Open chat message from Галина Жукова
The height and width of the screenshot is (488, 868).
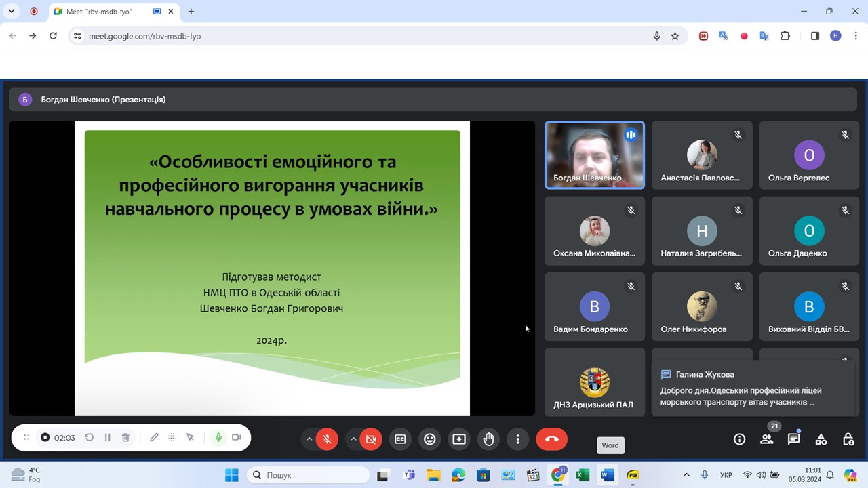click(x=753, y=388)
